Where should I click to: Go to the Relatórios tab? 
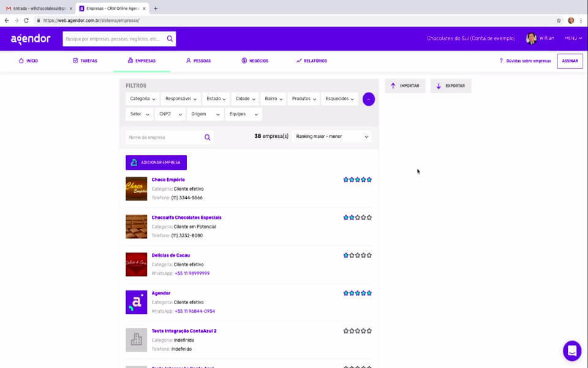312,61
